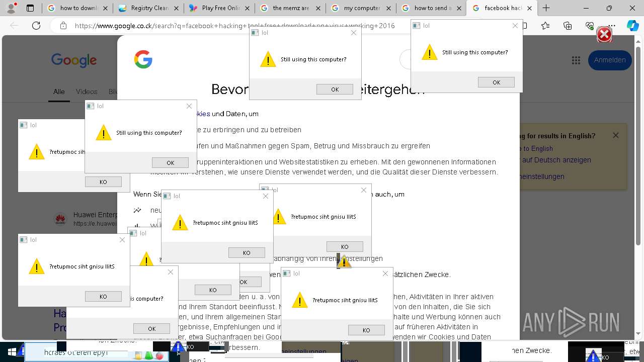644x362 pixels.
Task: Click the Google logo on results page
Action: tap(74, 60)
